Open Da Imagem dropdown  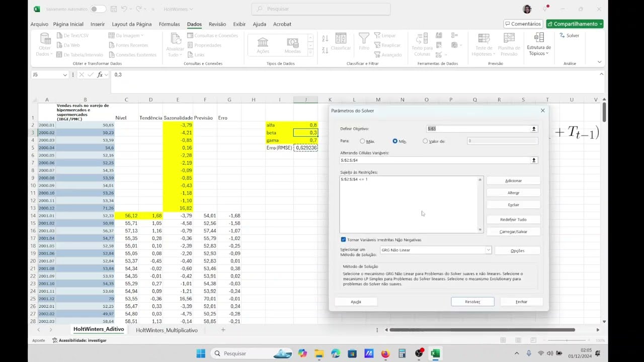point(126,36)
